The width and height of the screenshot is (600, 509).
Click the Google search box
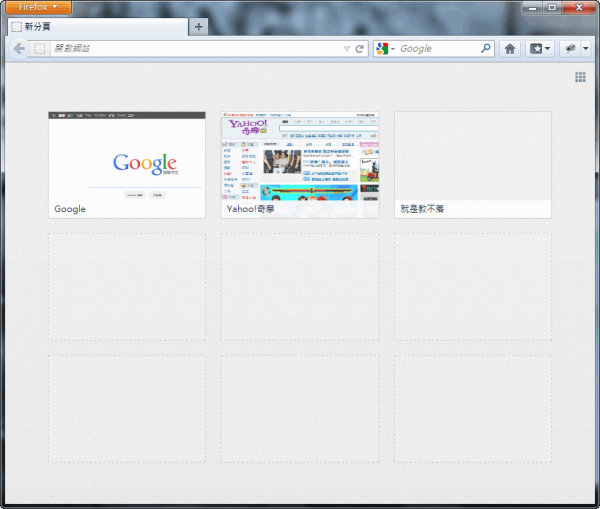pos(438,48)
